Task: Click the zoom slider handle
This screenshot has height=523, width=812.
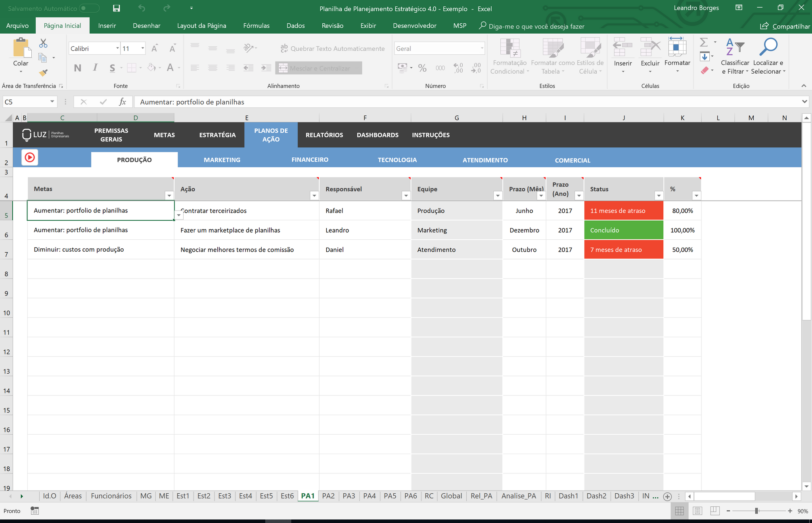Action: point(756,511)
